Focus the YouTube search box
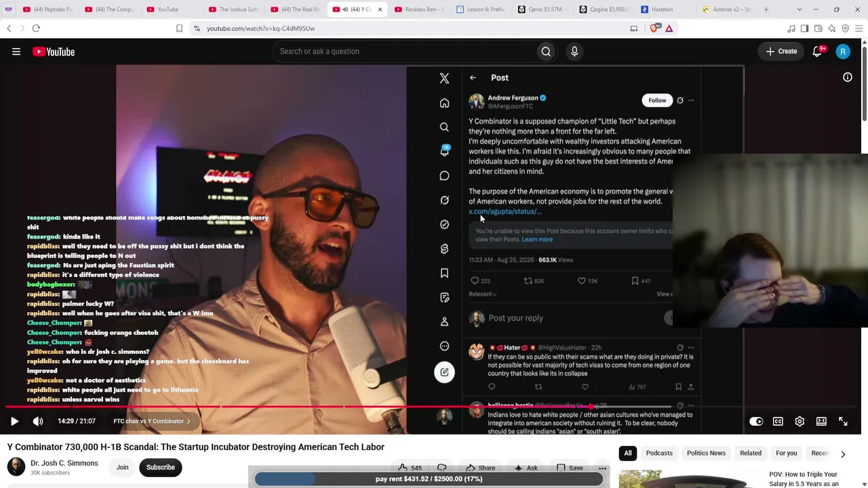Viewport: 868px width, 488px height. (x=405, y=52)
